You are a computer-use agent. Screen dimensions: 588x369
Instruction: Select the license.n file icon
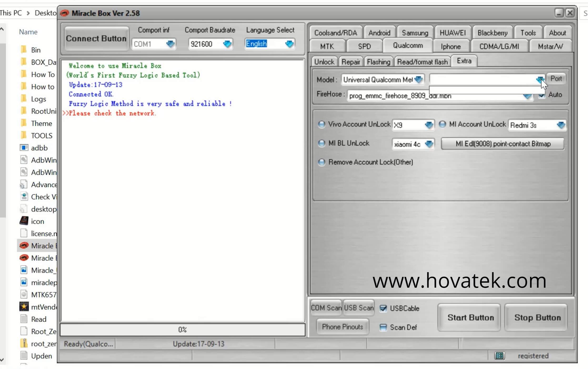24,233
